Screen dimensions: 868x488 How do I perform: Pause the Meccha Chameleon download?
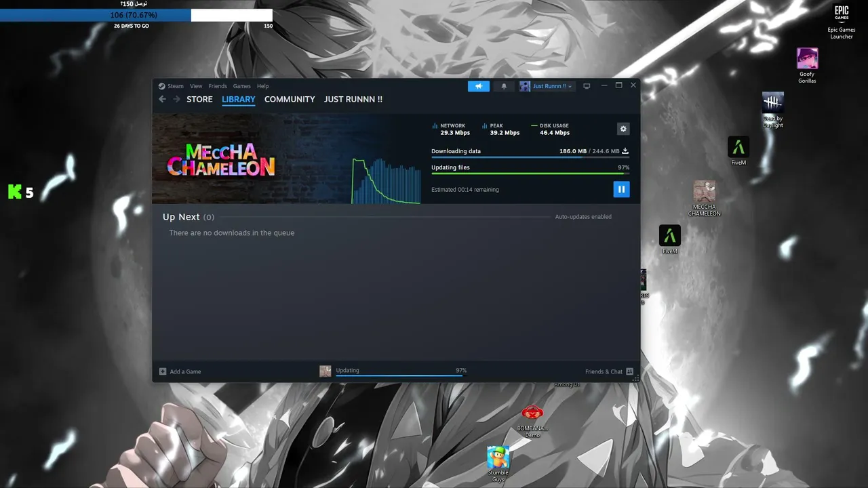click(621, 189)
